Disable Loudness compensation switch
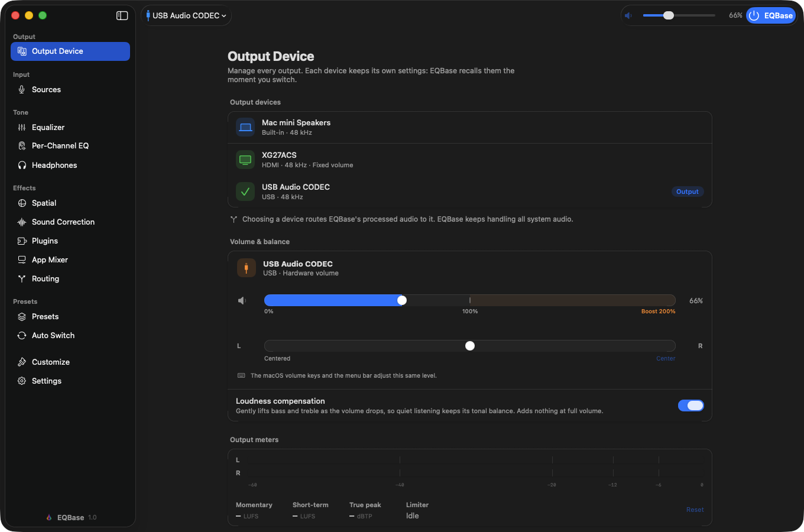This screenshot has height=532, width=804. [x=690, y=406]
